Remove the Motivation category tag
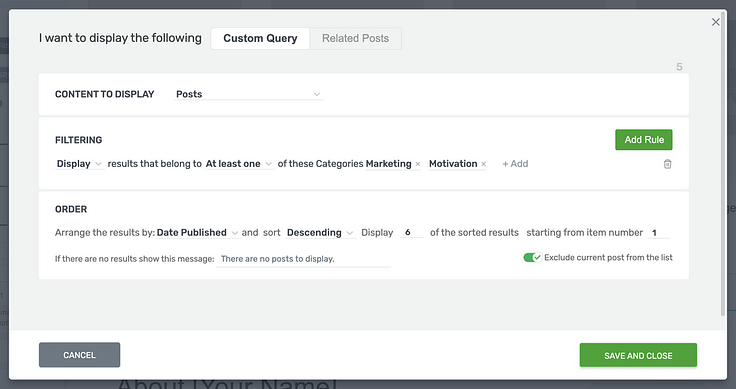The image size is (736, 389). click(x=483, y=164)
